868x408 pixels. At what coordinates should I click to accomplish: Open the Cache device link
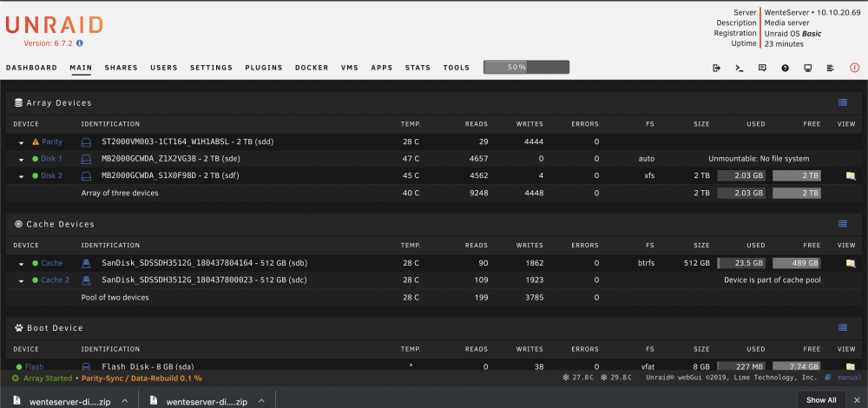pyautogui.click(x=52, y=263)
